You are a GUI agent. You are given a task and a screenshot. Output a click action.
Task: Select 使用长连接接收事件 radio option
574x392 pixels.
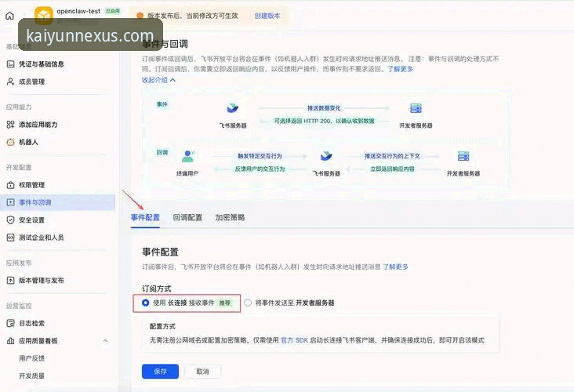(145, 303)
